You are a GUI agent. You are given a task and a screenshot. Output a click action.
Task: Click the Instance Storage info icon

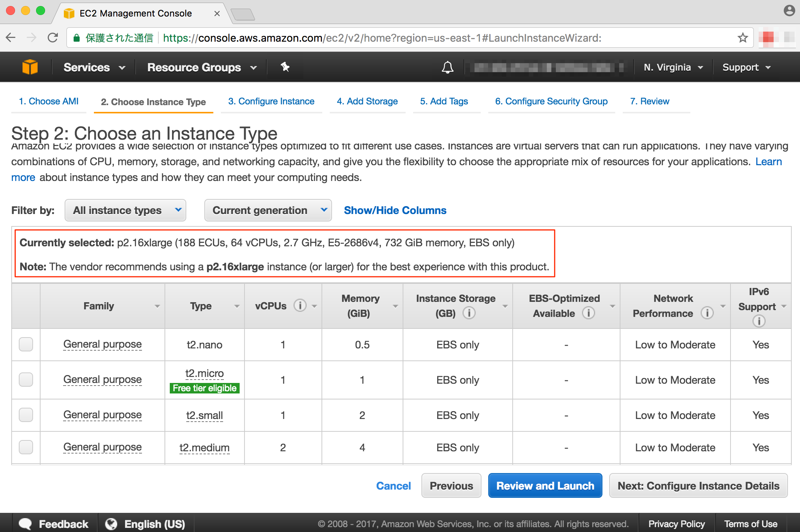point(469,313)
